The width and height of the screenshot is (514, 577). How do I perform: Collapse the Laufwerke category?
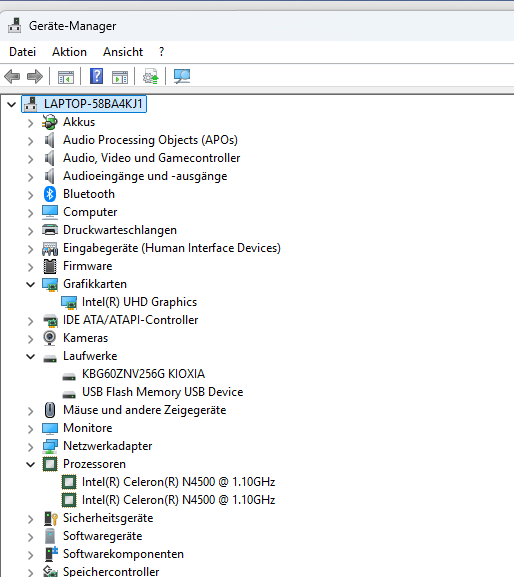(31, 356)
